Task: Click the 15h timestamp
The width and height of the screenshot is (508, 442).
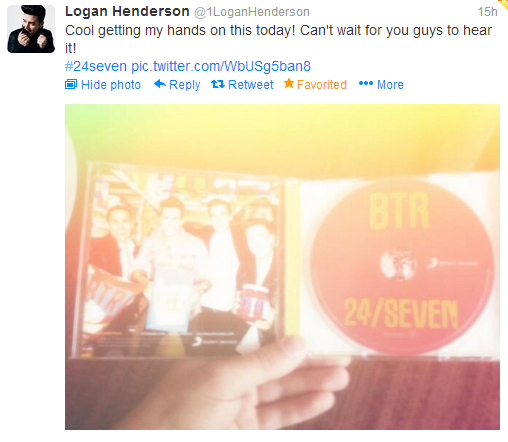Action: 487,12
